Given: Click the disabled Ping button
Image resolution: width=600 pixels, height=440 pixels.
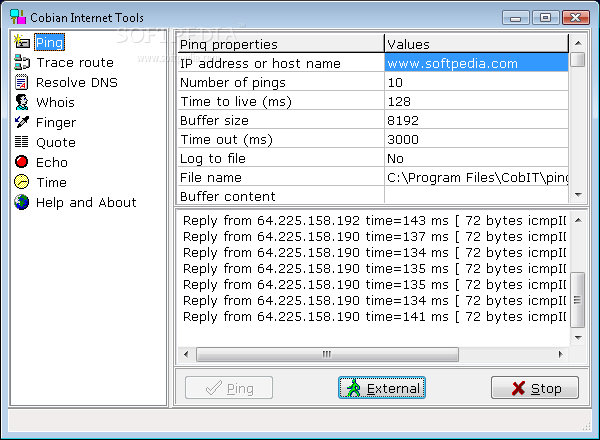Looking at the screenshot, I should pyautogui.click(x=229, y=388).
